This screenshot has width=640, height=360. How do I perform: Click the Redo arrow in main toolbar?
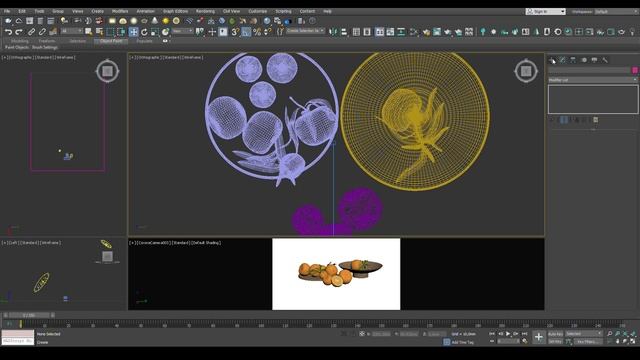19,32
